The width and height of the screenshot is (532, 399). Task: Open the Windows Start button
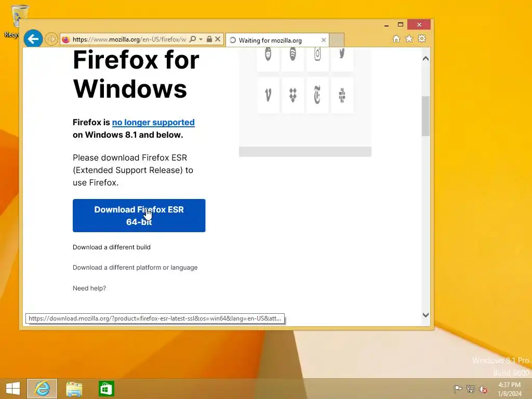(13, 389)
